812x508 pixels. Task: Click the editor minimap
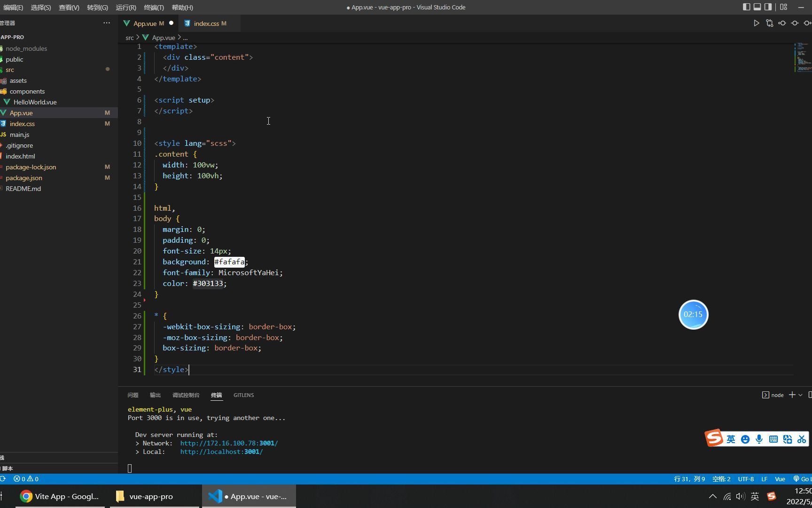tap(803, 57)
